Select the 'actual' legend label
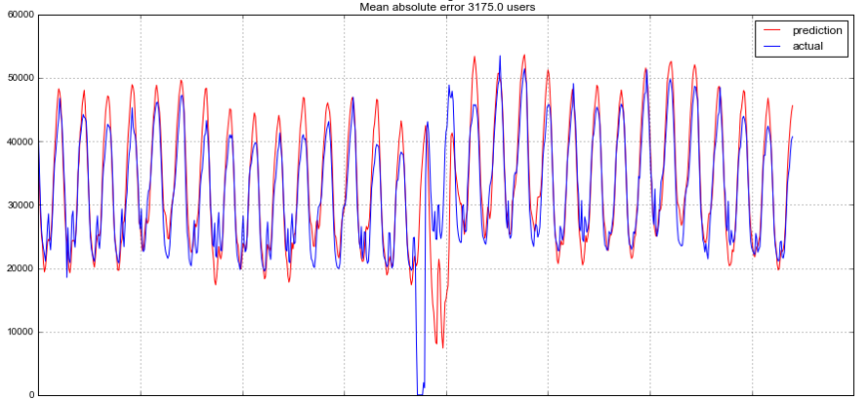The height and width of the screenshot is (399, 868). coord(808,46)
